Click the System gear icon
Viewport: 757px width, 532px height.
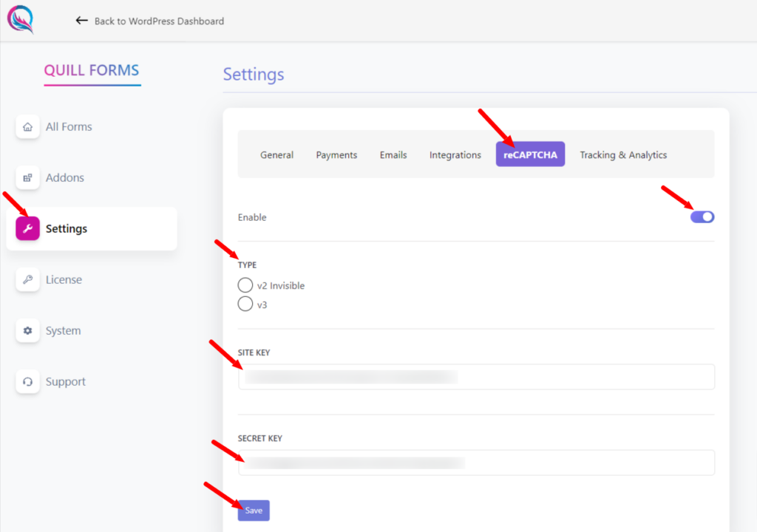(27, 331)
